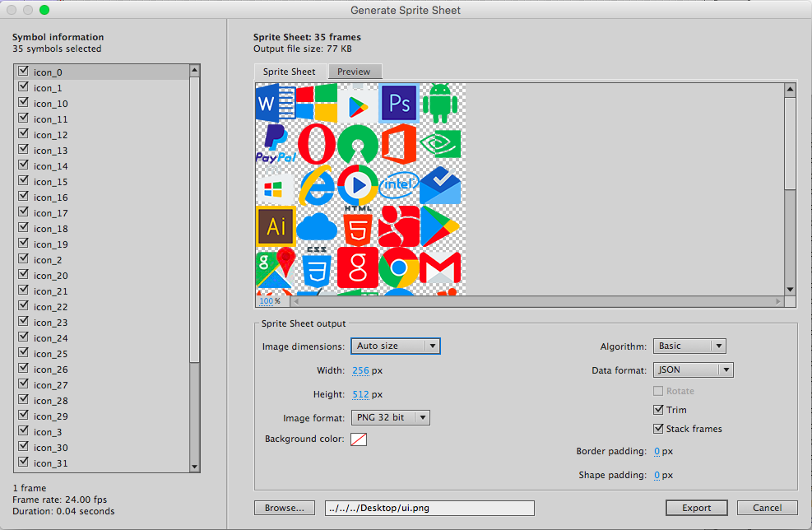The width and height of the screenshot is (812, 530).
Task: Deselect the icon_31 checkbox
Action: point(23,462)
